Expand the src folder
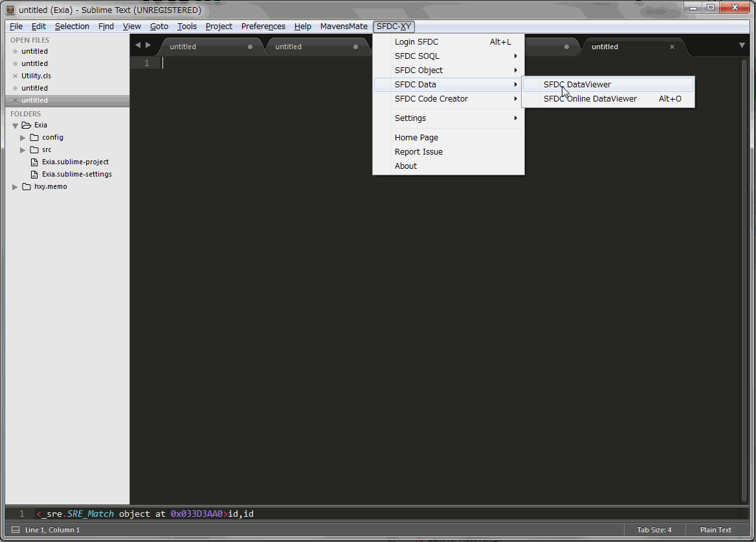 [22, 150]
